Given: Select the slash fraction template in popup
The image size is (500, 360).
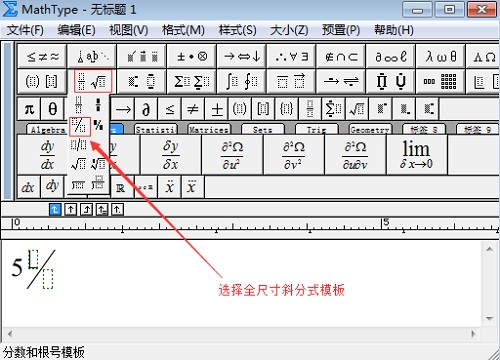Looking at the screenshot, I should 79,145.
